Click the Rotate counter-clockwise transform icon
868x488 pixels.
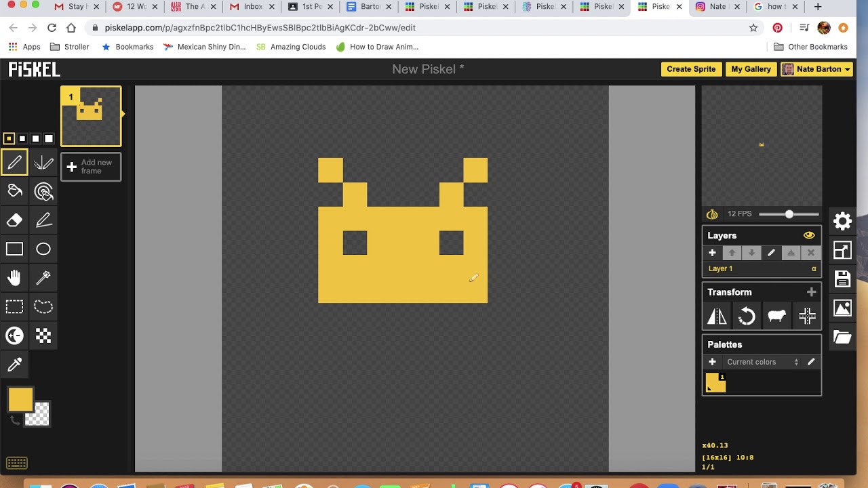747,316
